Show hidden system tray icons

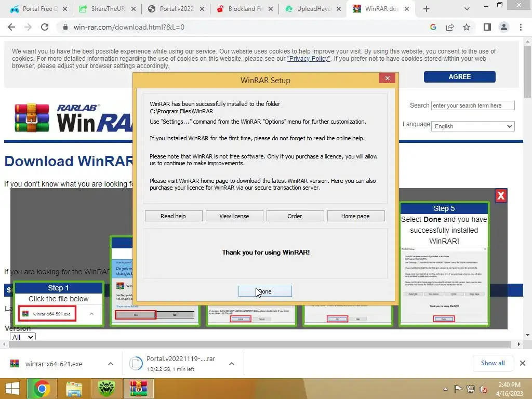[445, 389]
